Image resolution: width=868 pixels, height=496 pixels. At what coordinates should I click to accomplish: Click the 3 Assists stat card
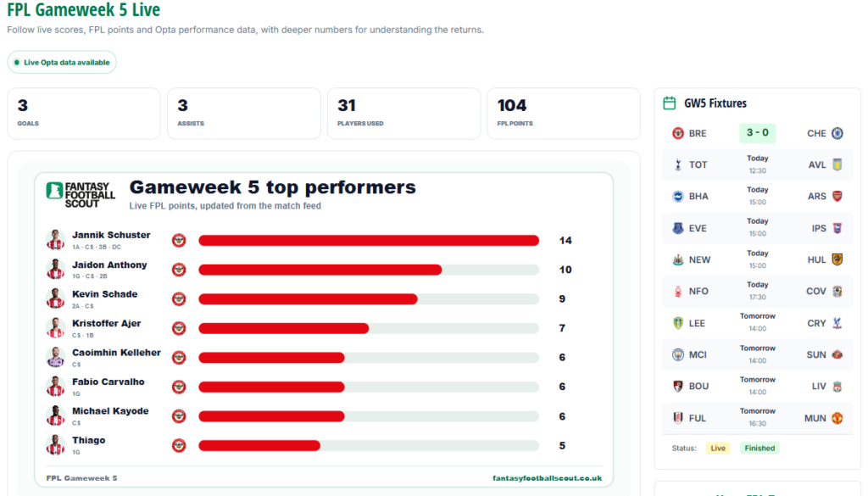244,114
